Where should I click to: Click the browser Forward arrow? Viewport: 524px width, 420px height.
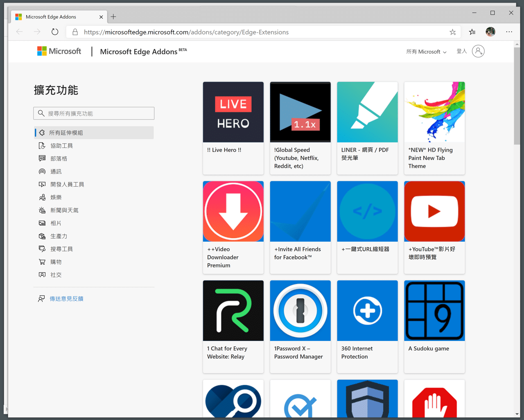coord(37,32)
